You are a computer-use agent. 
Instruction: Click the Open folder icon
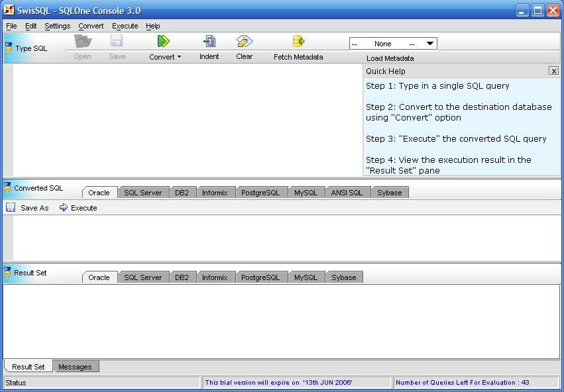tap(83, 41)
